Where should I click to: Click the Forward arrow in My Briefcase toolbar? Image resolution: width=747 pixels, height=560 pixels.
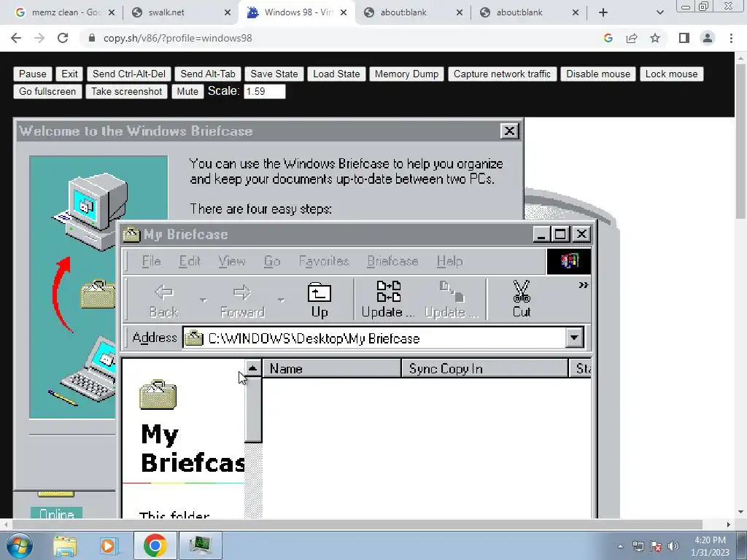pos(242,299)
